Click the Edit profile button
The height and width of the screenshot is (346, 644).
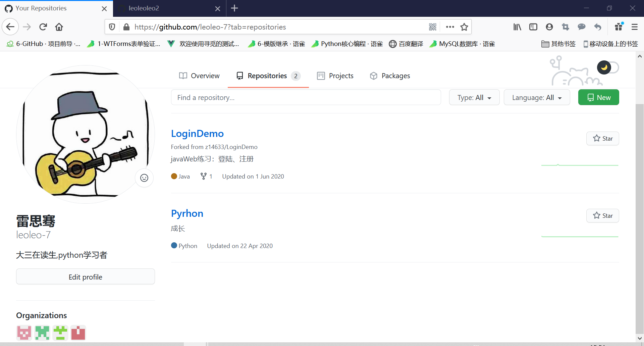(86, 277)
